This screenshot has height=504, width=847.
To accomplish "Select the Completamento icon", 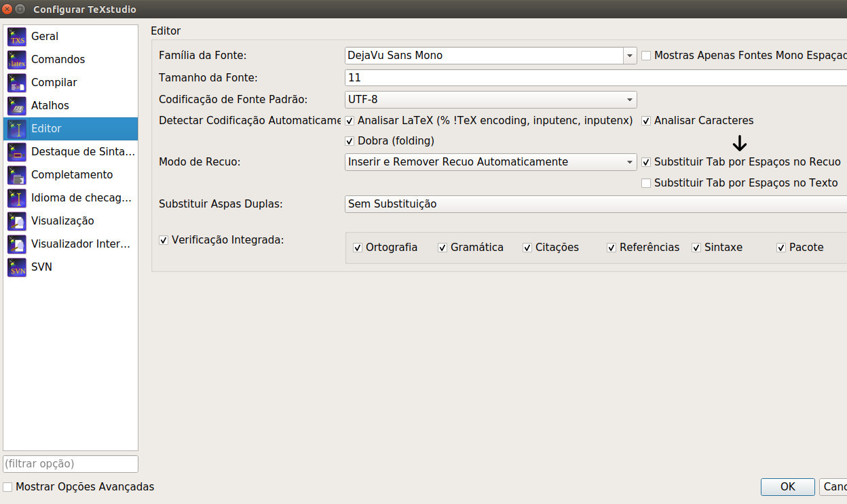I will (x=17, y=175).
